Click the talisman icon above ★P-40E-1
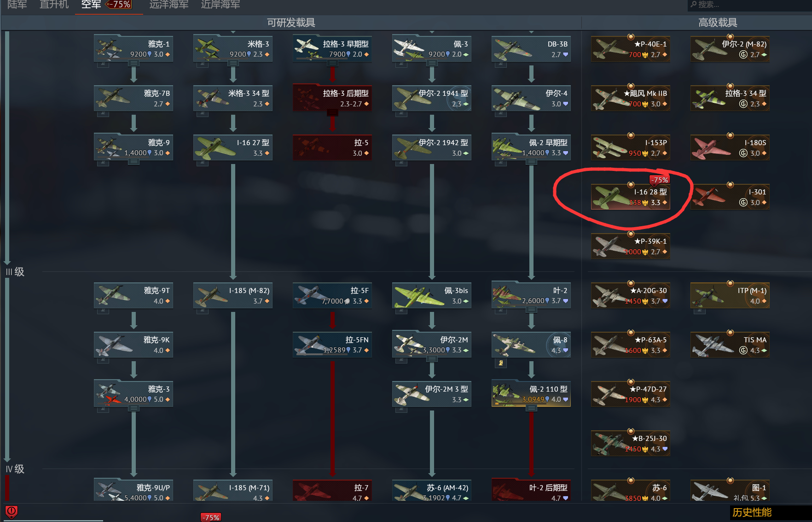812x522 pixels. 631,37
